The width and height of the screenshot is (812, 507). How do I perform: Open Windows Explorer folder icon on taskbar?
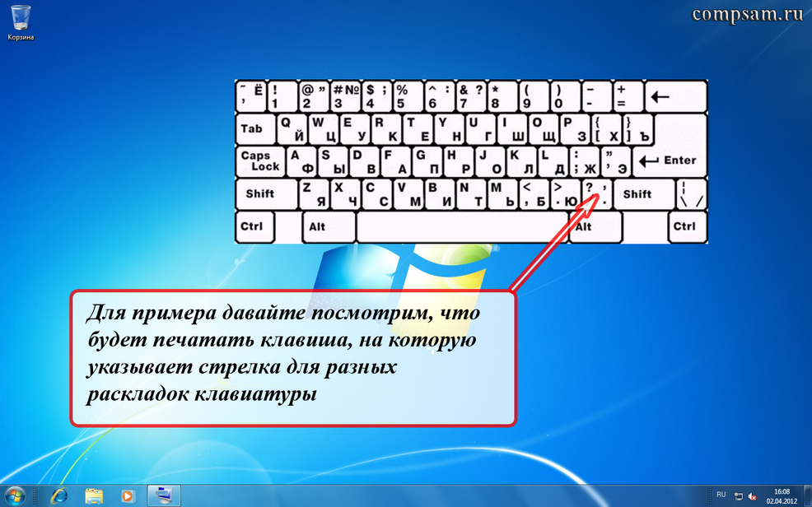[x=94, y=495]
